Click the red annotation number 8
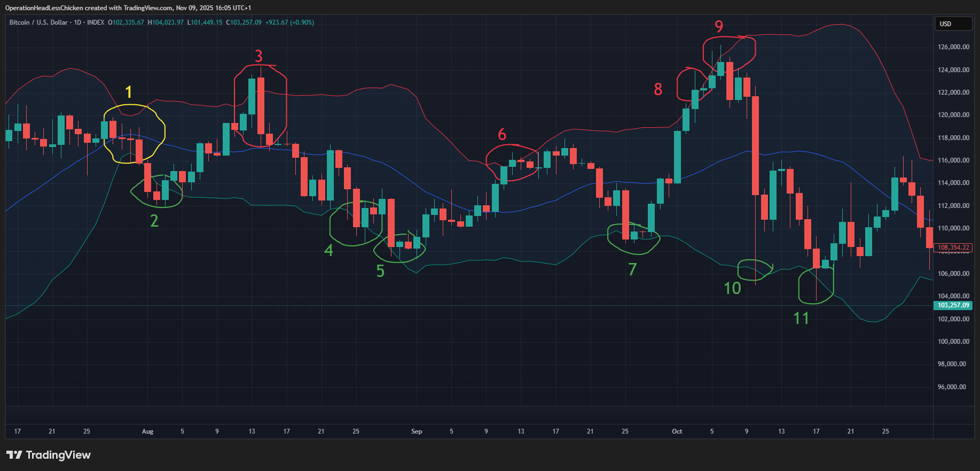This screenshot has height=471, width=980. [x=658, y=89]
